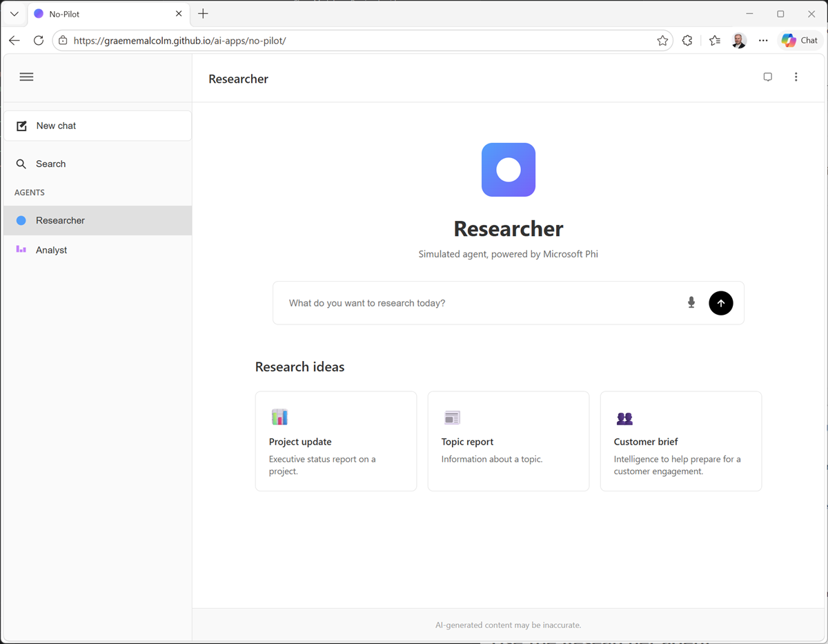Screen dimensions: 828x644
Task: Click 'Executive status report on a project.' description
Action: point(322,465)
